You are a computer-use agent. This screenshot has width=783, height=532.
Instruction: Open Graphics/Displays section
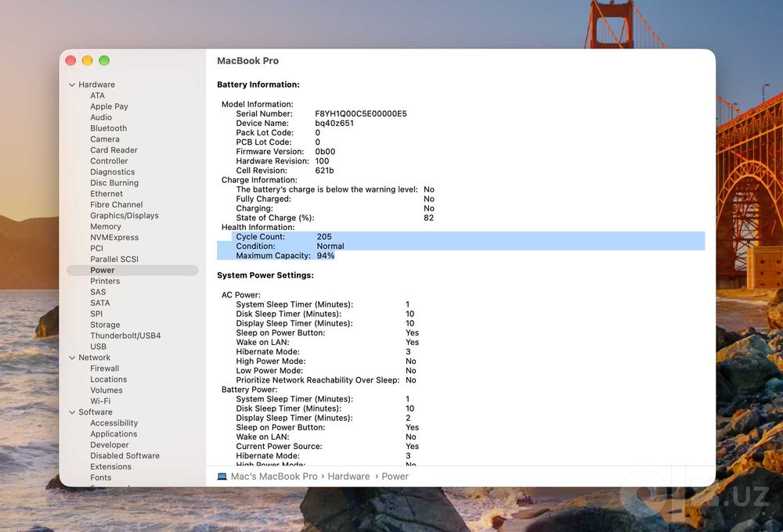click(124, 216)
